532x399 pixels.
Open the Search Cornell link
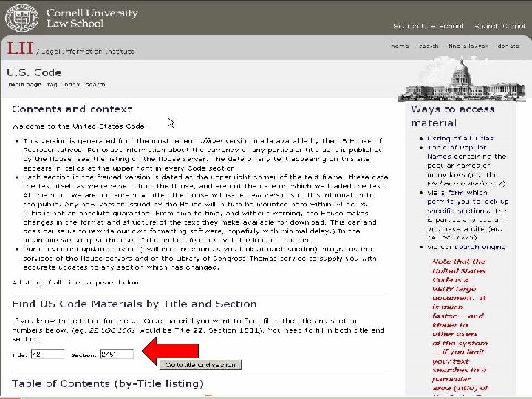point(499,26)
